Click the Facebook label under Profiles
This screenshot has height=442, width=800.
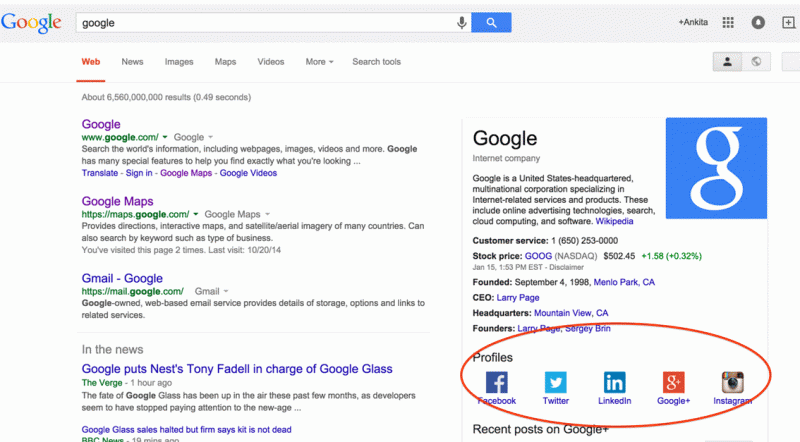(496, 401)
